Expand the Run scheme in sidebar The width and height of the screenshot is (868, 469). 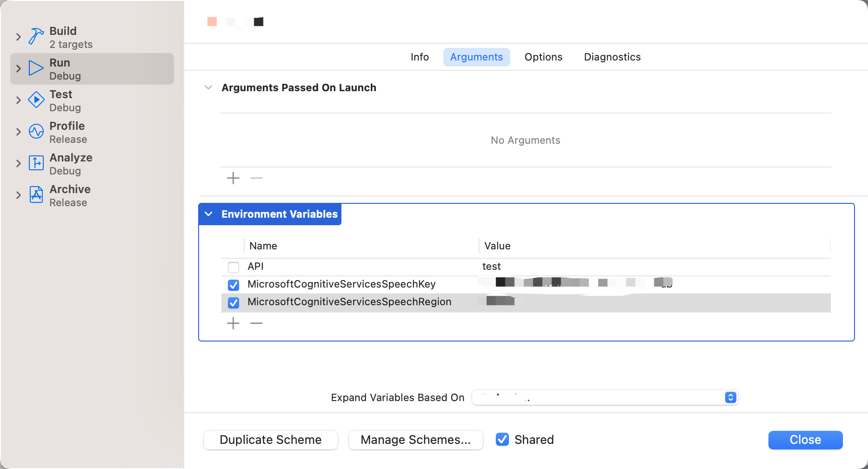coord(18,68)
